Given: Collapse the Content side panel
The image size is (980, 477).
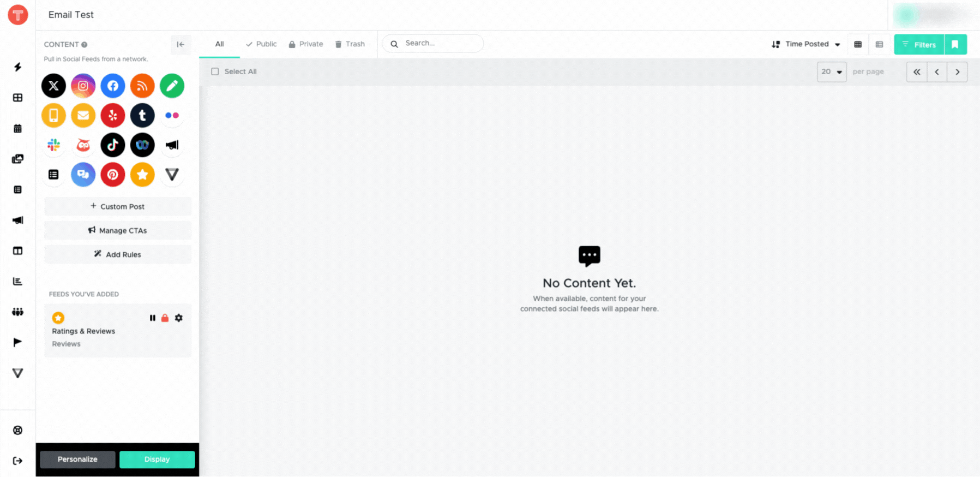Looking at the screenshot, I should [x=181, y=44].
